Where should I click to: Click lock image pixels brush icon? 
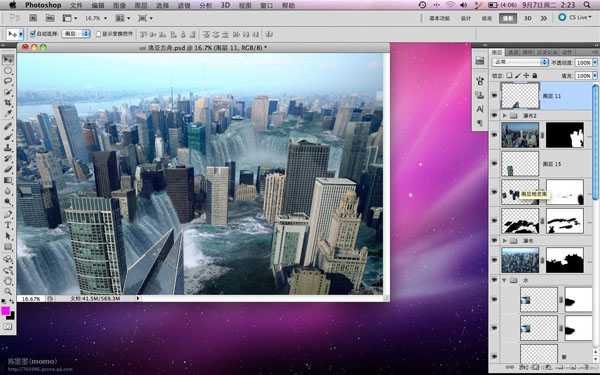(518, 76)
